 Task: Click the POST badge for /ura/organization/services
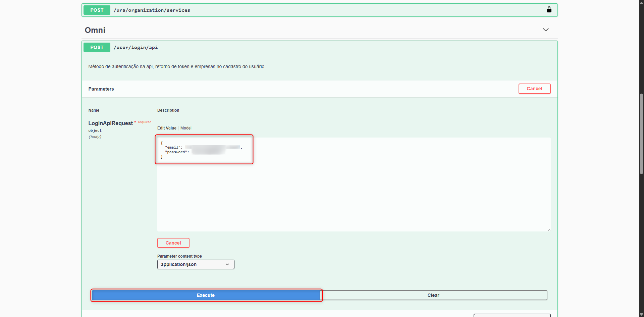(97, 10)
